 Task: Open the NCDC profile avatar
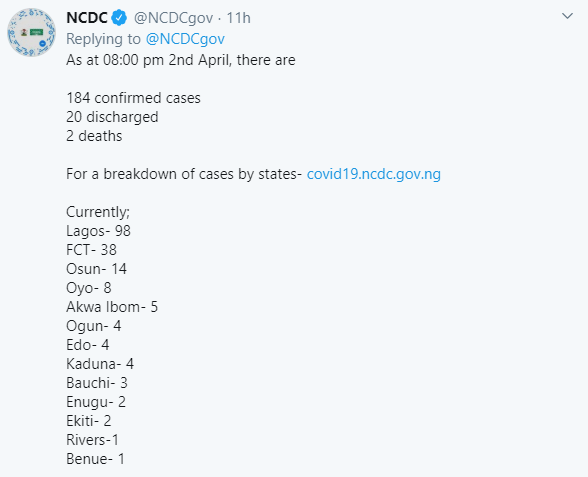click(x=32, y=32)
